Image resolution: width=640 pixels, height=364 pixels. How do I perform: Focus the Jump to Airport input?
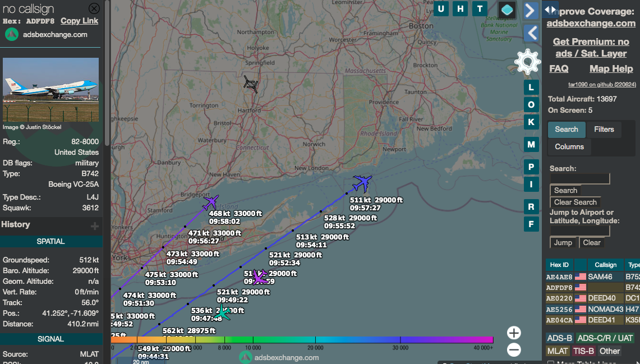coord(580,231)
